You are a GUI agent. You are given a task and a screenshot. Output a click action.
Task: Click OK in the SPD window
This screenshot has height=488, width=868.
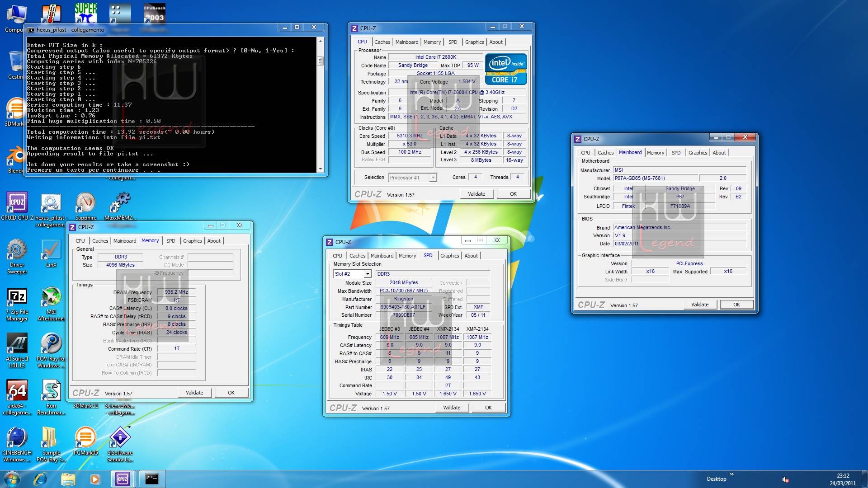[488, 408]
